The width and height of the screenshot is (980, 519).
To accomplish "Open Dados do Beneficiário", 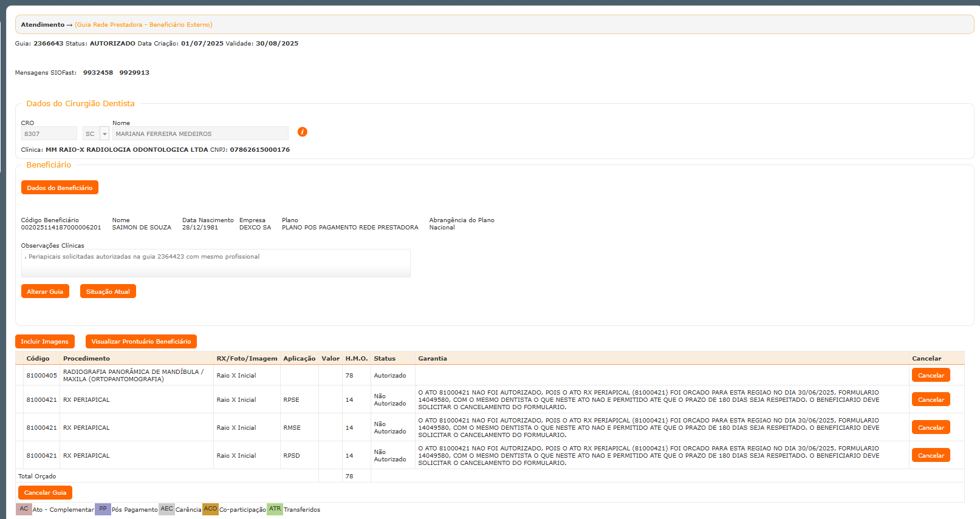I will click(60, 188).
